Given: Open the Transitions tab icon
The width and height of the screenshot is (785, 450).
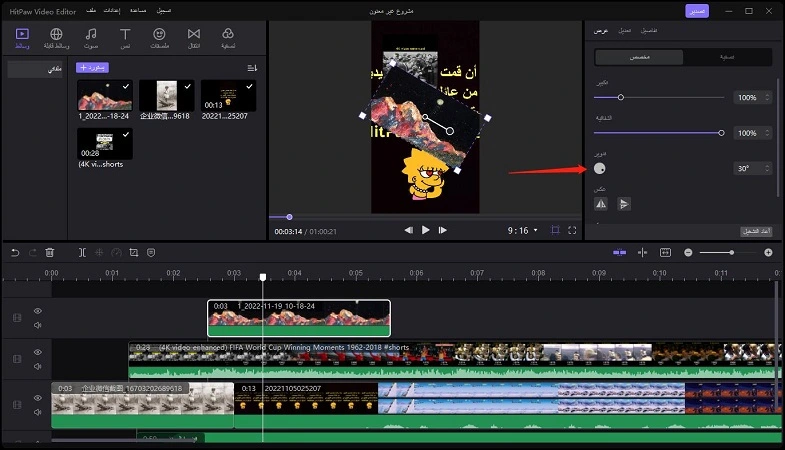Looking at the screenshot, I should pos(194,38).
